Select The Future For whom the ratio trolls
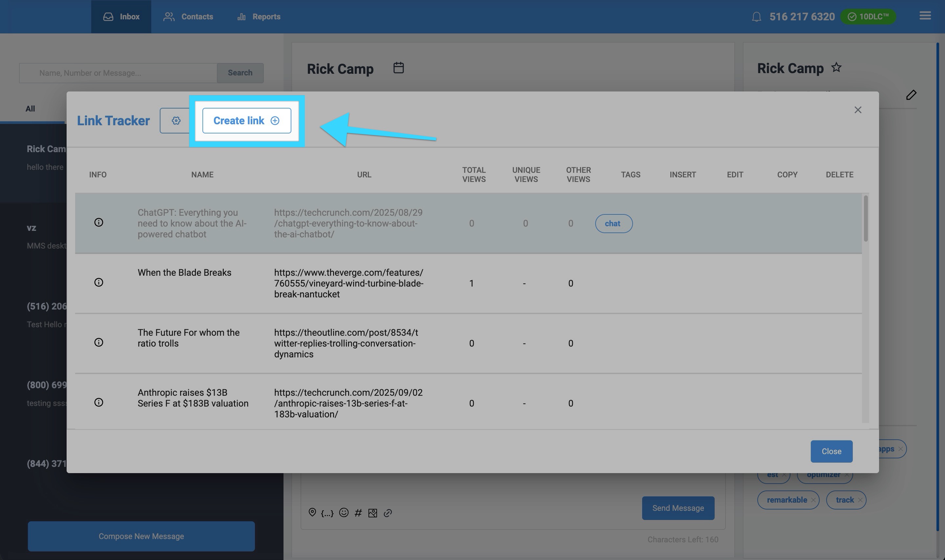Screen dimensions: 945x560 click(x=188, y=338)
